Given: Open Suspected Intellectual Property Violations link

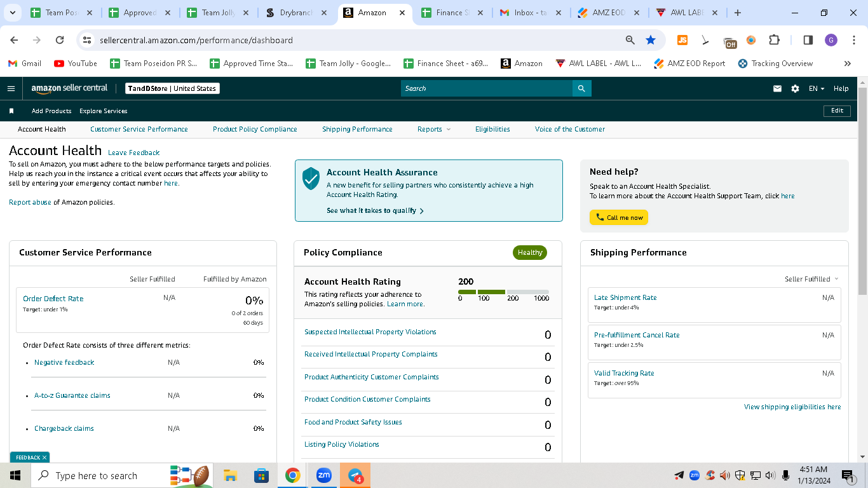Looking at the screenshot, I should [x=370, y=332].
